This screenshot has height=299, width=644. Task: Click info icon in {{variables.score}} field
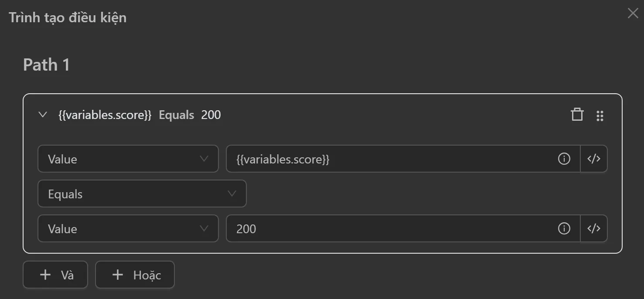tap(564, 159)
